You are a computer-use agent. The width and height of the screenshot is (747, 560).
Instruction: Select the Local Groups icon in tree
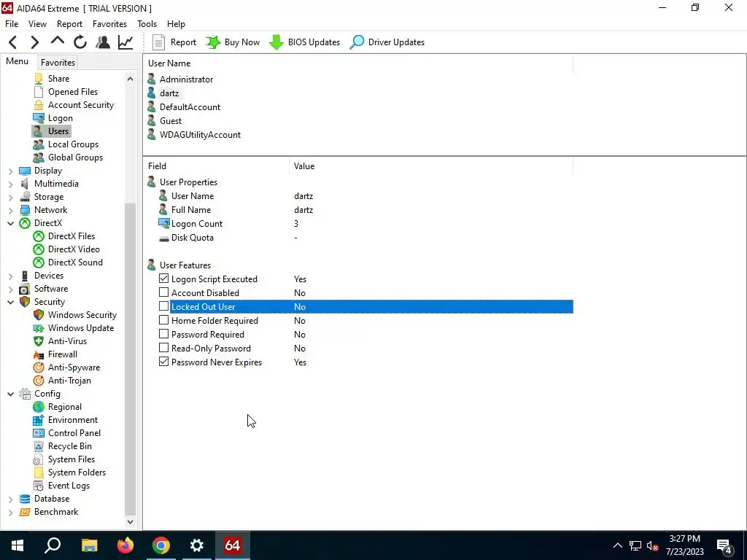click(x=39, y=144)
